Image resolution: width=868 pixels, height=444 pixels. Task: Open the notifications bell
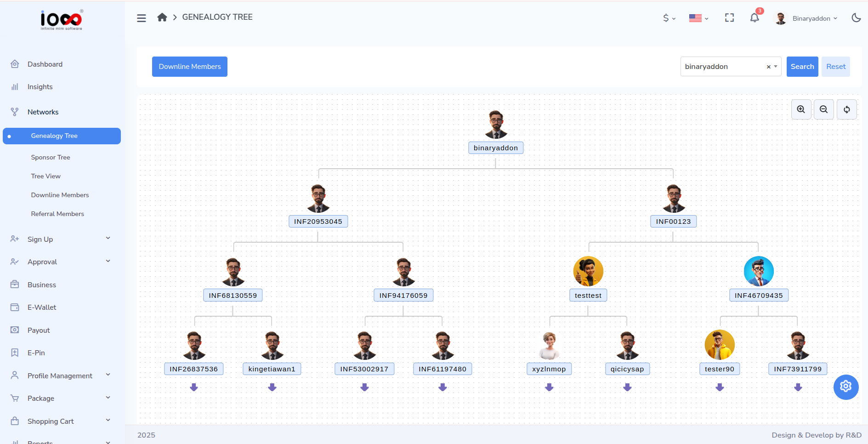[x=754, y=17]
